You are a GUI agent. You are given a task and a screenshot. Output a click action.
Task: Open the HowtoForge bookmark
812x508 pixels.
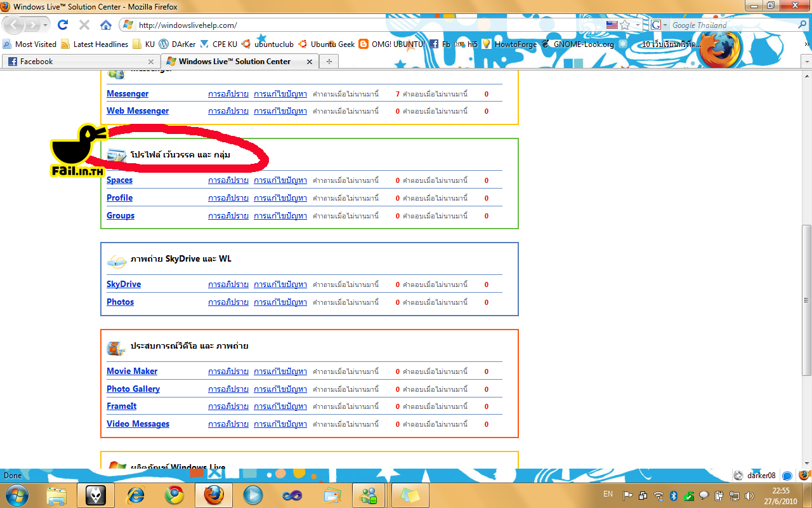point(509,44)
